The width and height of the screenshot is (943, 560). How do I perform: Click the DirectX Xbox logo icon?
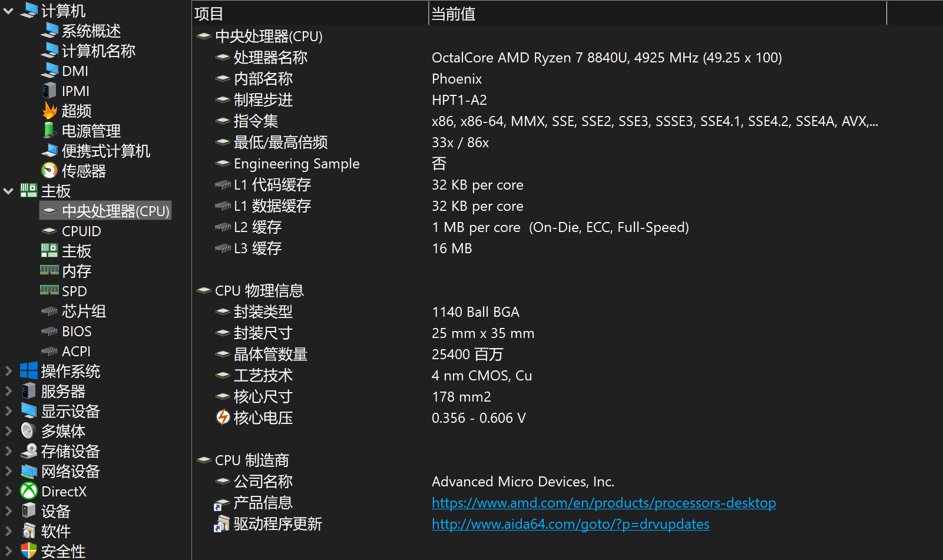click(x=29, y=491)
